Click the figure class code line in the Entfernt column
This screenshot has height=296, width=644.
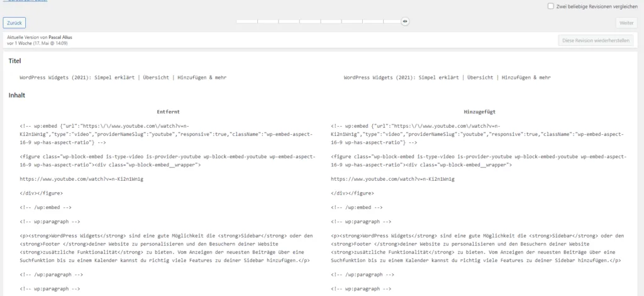(x=167, y=161)
